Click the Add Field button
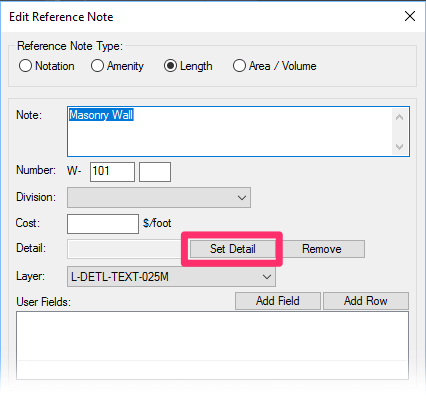Viewport: 426px width, 404px height. (278, 301)
